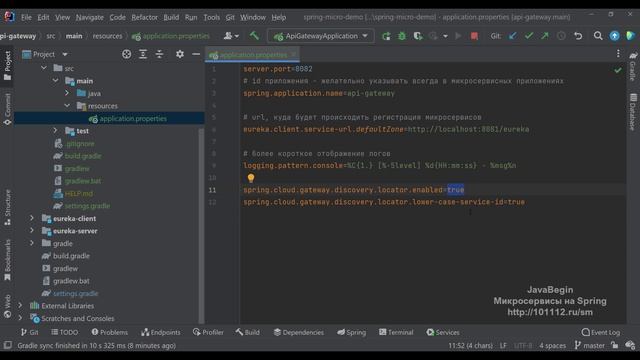The width and height of the screenshot is (640, 360).
Task: Click the IDE update blue arrow icon
Action: tap(614, 36)
